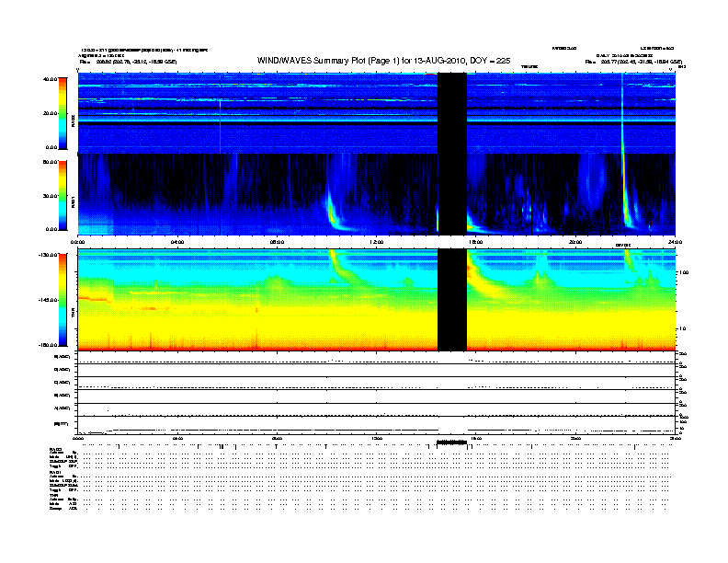The width and height of the screenshot is (728, 563).
Task: Click the 20:00 time label below the RAD1 panel
Action: (575, 242)
